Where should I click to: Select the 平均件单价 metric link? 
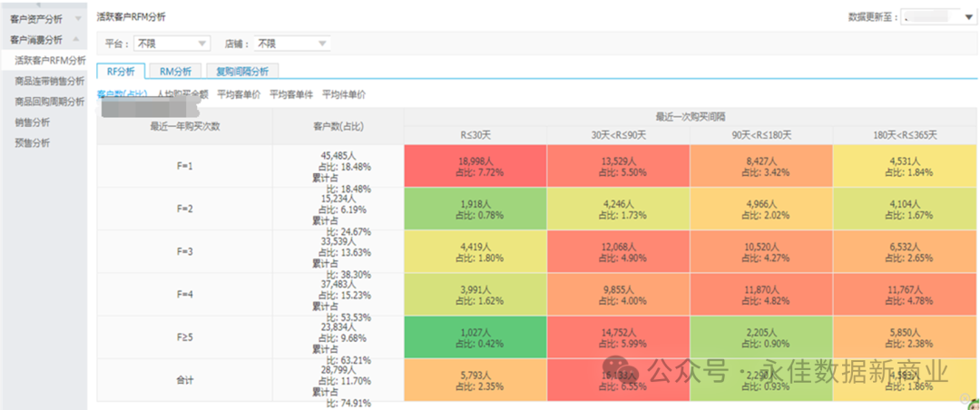click(344, 93)
